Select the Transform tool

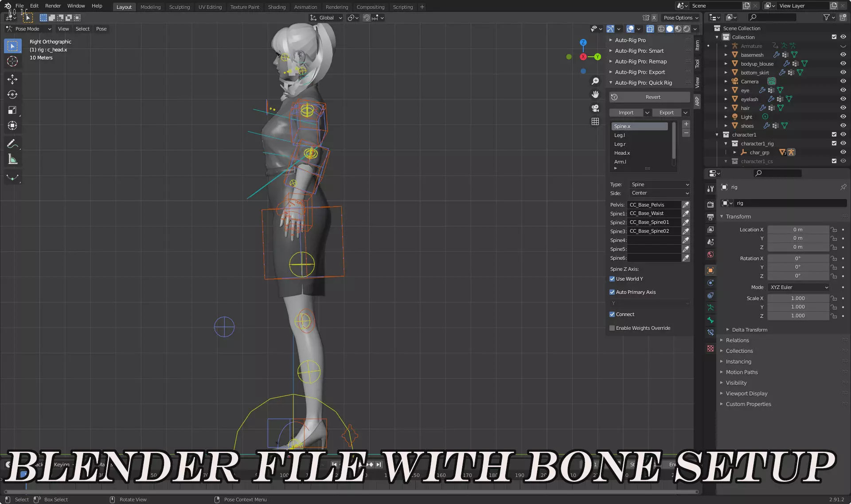(x=12, y=126)
